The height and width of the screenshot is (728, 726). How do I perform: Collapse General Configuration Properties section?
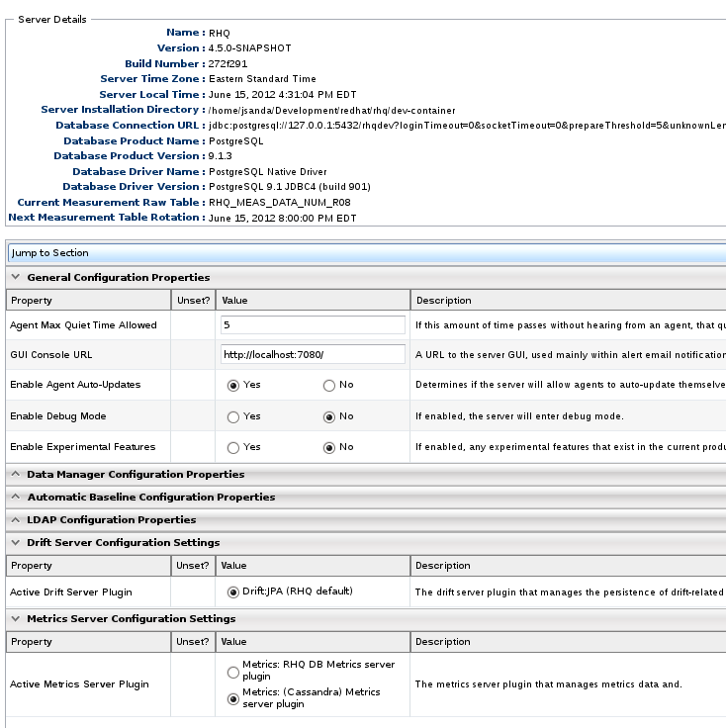[16, 277]
